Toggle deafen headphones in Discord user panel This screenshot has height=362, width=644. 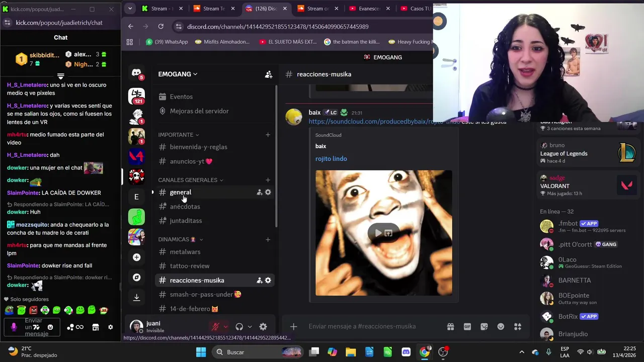[x=239, y=326]
